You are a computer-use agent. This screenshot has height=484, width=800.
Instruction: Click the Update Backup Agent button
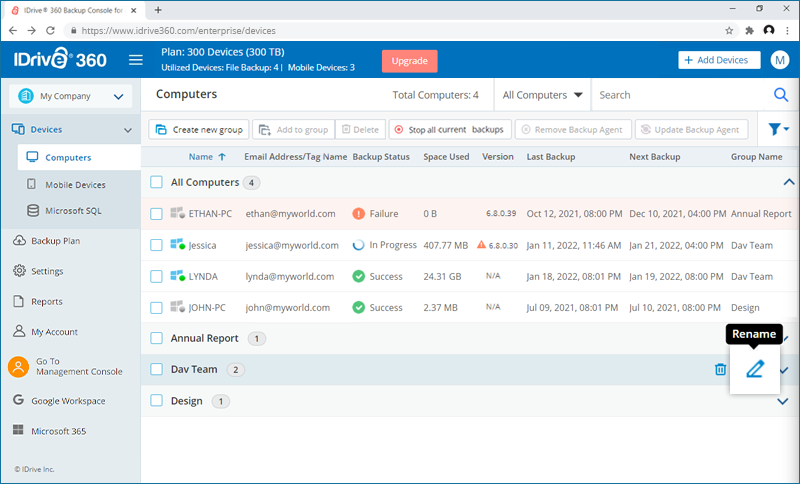point(691,130)
